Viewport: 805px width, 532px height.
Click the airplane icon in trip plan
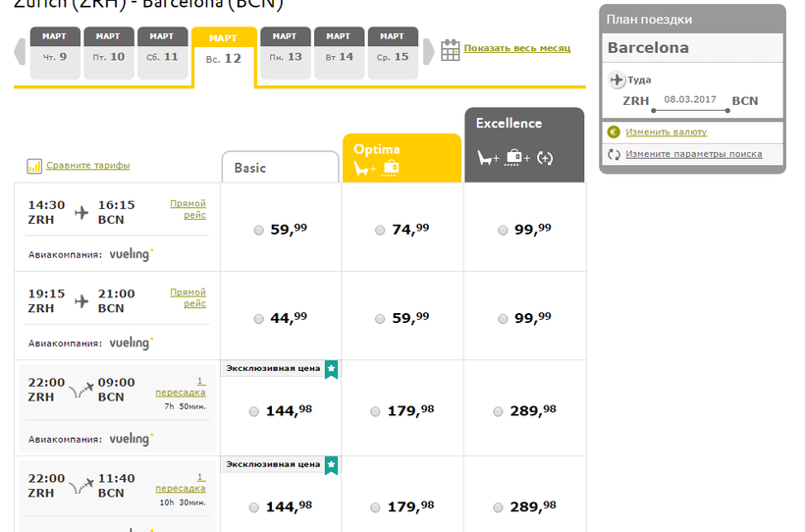[x=617, y=80]
